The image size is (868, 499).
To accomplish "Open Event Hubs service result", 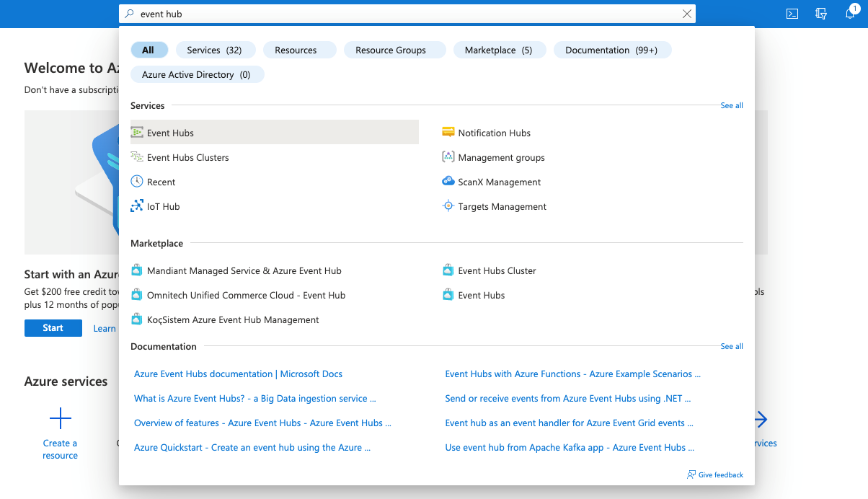I will coord(275,133).
